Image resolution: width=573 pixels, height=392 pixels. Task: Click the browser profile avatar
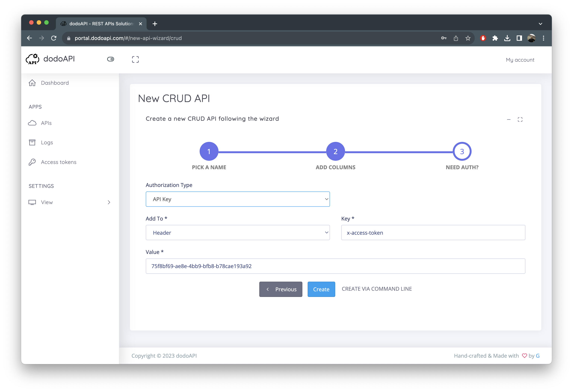531,38
